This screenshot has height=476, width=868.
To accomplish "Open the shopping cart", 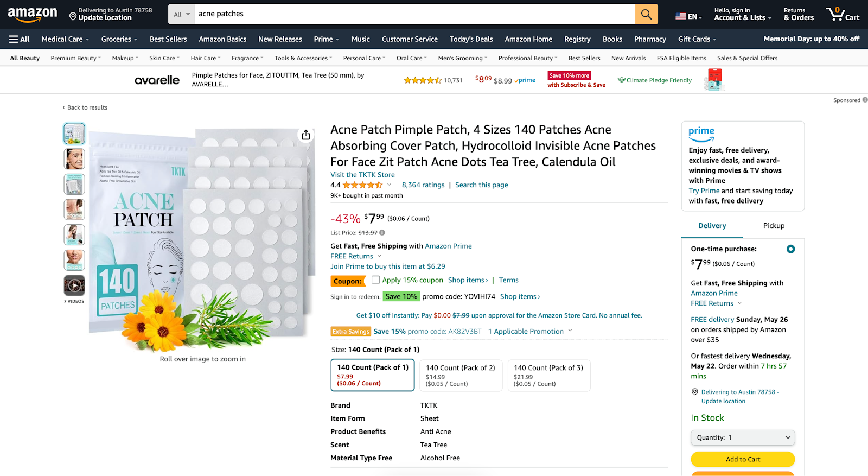I will click(842, 14).
